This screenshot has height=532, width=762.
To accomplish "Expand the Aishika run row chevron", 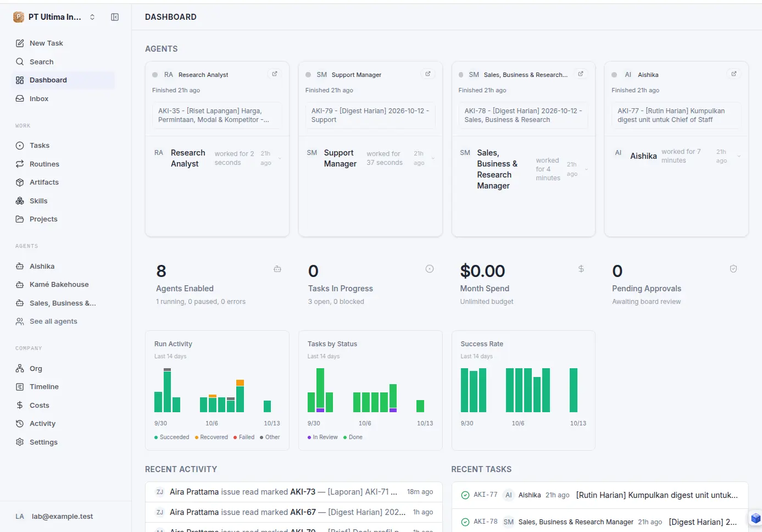I will [739, 156].
